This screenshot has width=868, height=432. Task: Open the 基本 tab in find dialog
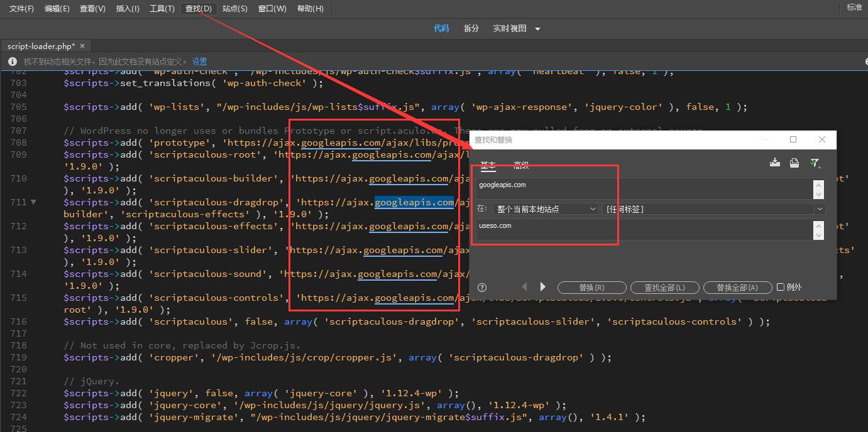coord(488,165)
